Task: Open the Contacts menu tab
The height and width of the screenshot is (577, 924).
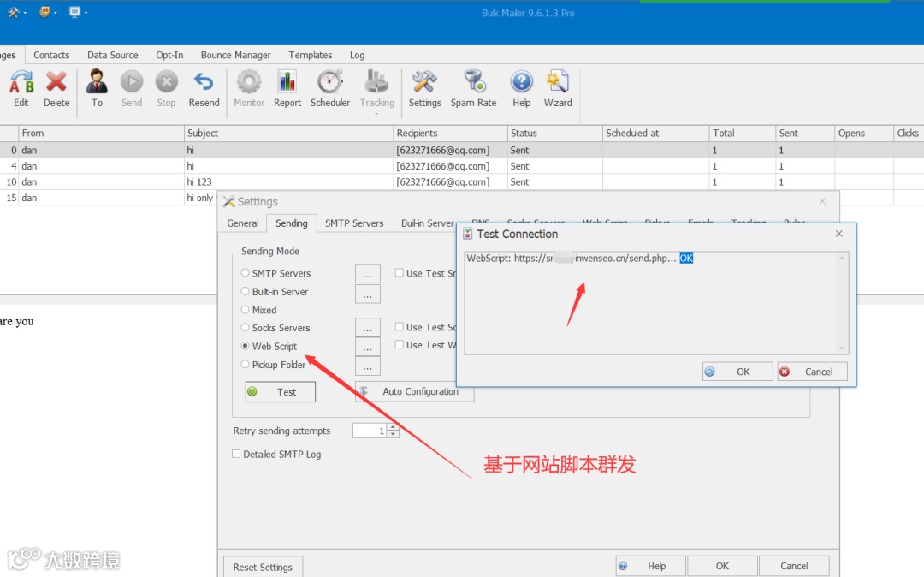Action: click(51, 55)
